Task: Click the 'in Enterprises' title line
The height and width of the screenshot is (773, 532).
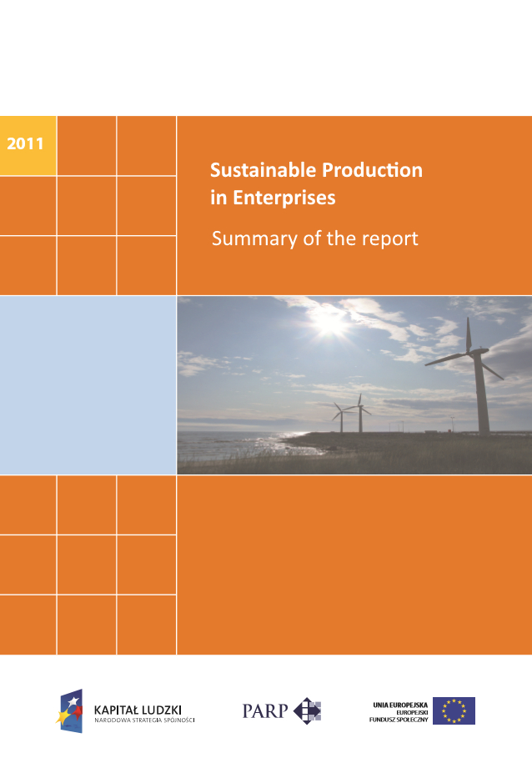Action: (x=273, y=198)
